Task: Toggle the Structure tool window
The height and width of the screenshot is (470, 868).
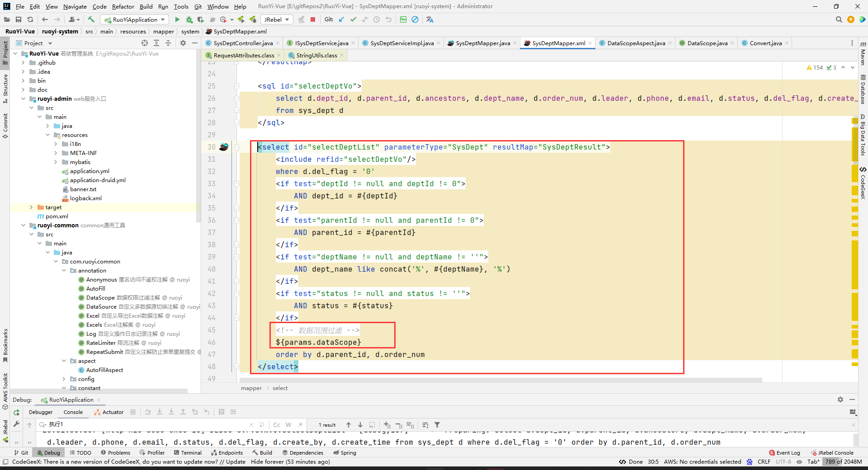Action: pyautogui.click(x=5, y=89)
